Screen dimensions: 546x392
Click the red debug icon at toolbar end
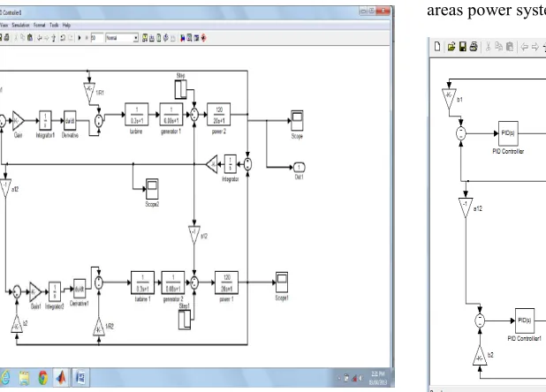pos(204,38)
